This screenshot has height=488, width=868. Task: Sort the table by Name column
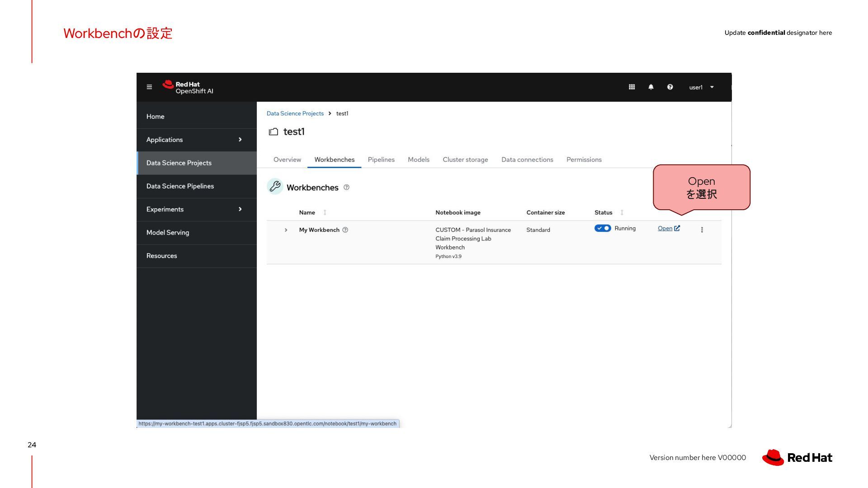point(312,212)
